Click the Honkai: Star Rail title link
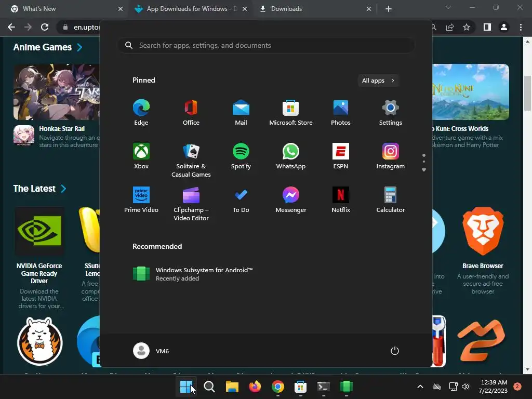The width and height of the screenshot is (532, 399). click(x=62, y=129)
